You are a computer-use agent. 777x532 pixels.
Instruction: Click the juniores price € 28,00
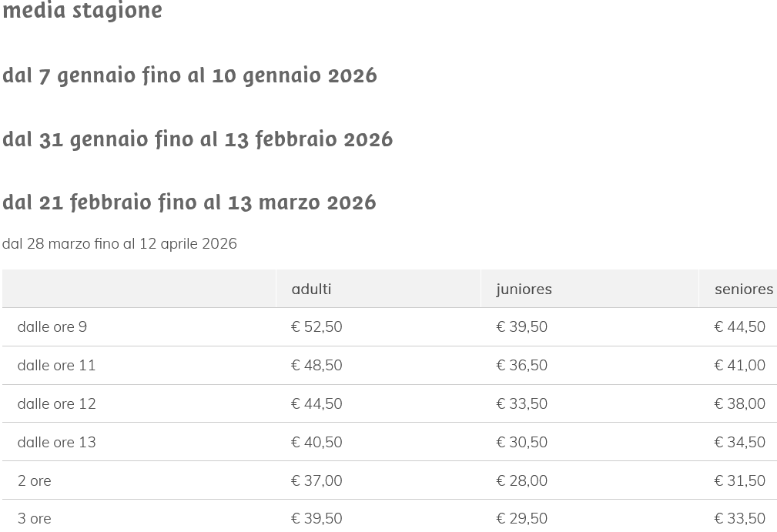(521, 480)
